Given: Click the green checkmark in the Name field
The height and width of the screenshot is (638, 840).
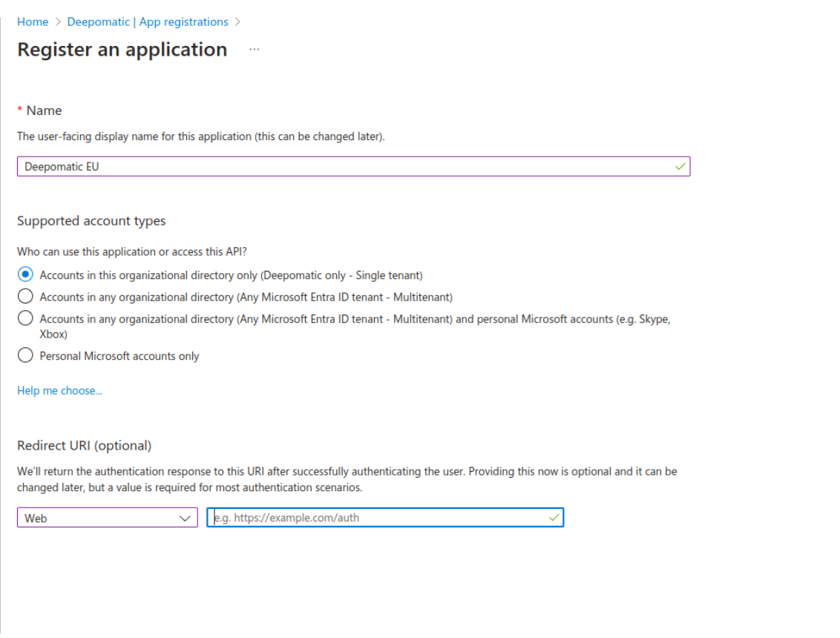Looking at the screenshot, I should point(680,167).
